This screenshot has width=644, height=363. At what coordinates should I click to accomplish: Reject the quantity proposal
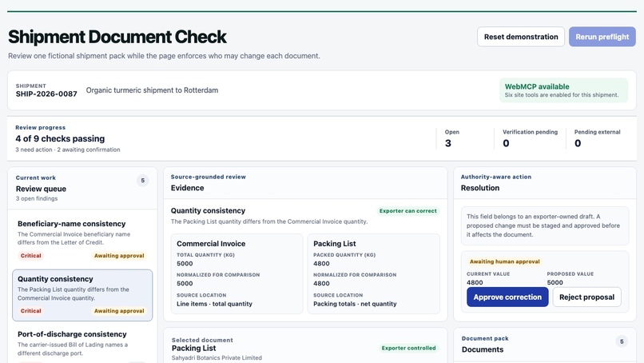(x=586, y=297)
